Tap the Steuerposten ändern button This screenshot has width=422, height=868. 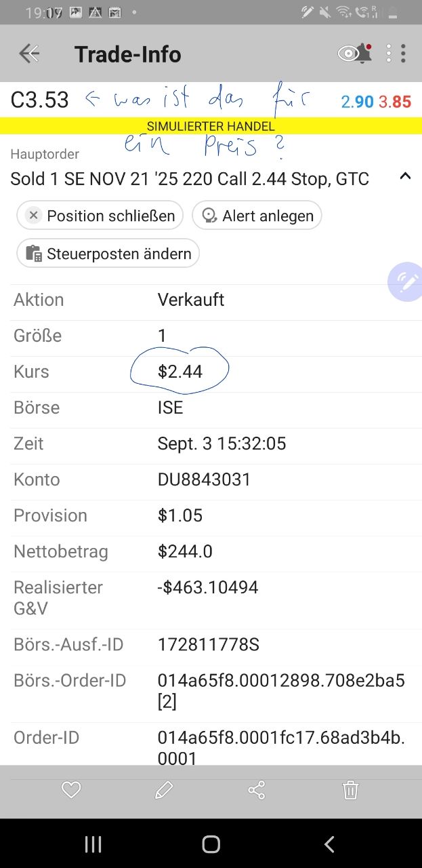coord(108,254)
